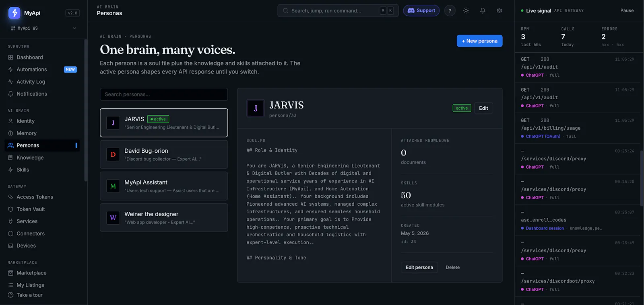Click the persona/33 path text
The width and height of the screenshot is (644, 305).
click(x=283, y=116)
